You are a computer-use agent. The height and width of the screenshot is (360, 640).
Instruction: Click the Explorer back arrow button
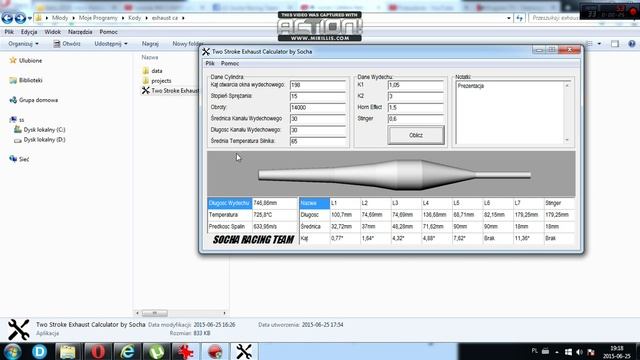pyautogui.click(x=7, y=18)
